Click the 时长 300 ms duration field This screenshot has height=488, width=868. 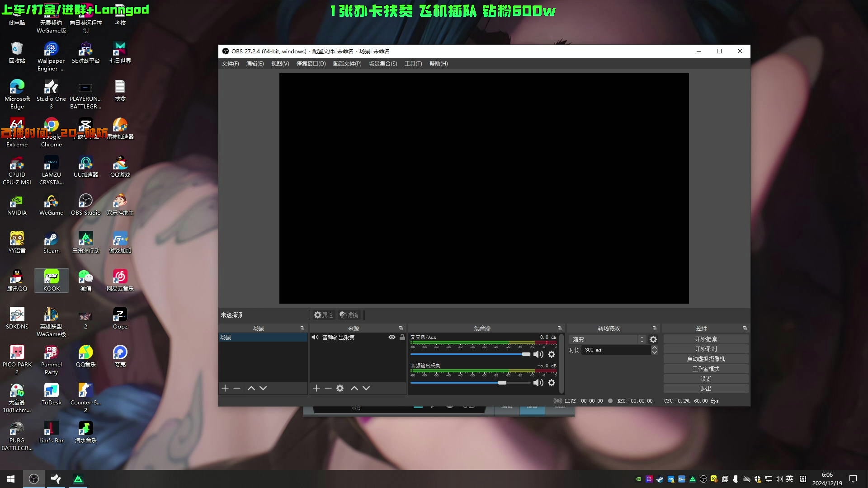pyautogui.click(x=617, y=350)
